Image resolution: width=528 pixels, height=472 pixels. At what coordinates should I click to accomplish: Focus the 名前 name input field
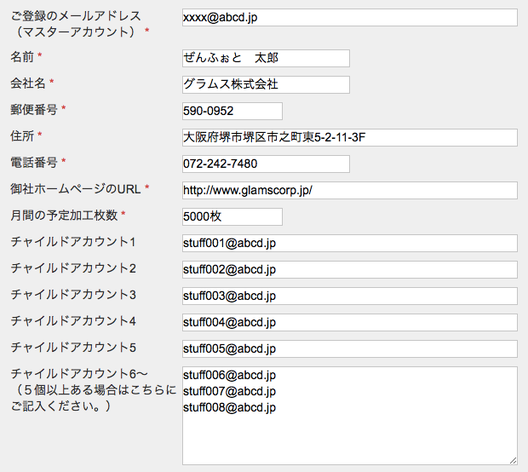(266, 58)
